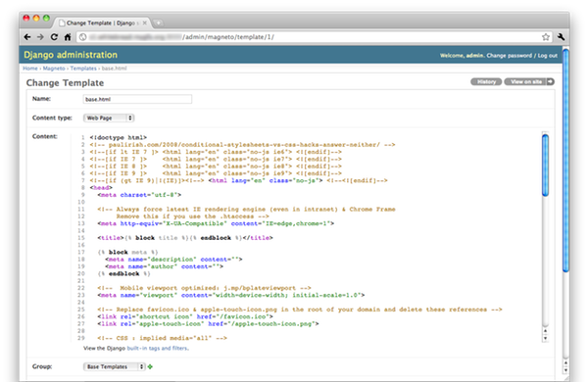Open Magneto breadcrumb link
This screenshot has height=382, width=588.
coord(54,69)
